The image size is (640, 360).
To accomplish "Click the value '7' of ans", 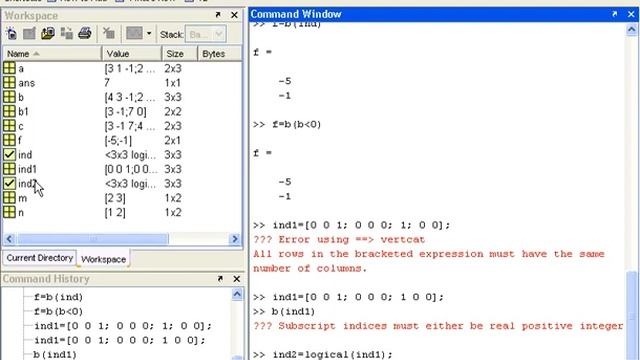I will pyautogui.click(x=107, y=83).
